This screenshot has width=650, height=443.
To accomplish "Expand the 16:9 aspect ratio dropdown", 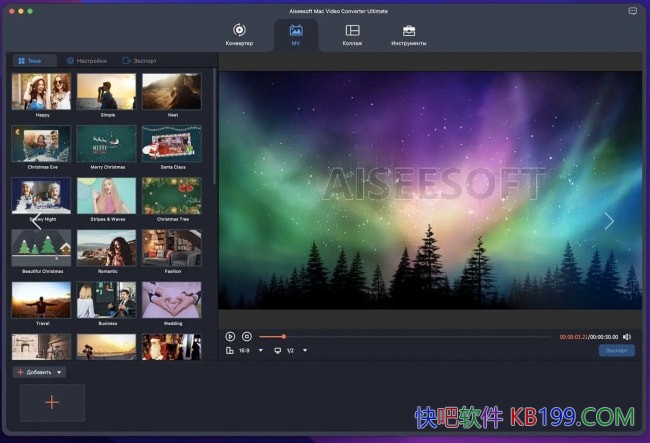I will pyautogui.click(x=260, y=351).
